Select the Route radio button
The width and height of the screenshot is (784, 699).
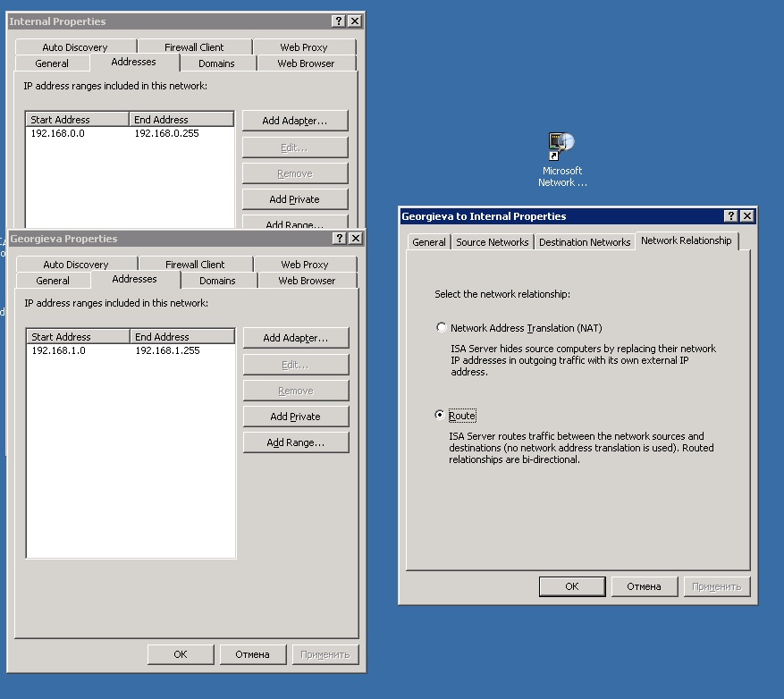[x=440, y=416]
